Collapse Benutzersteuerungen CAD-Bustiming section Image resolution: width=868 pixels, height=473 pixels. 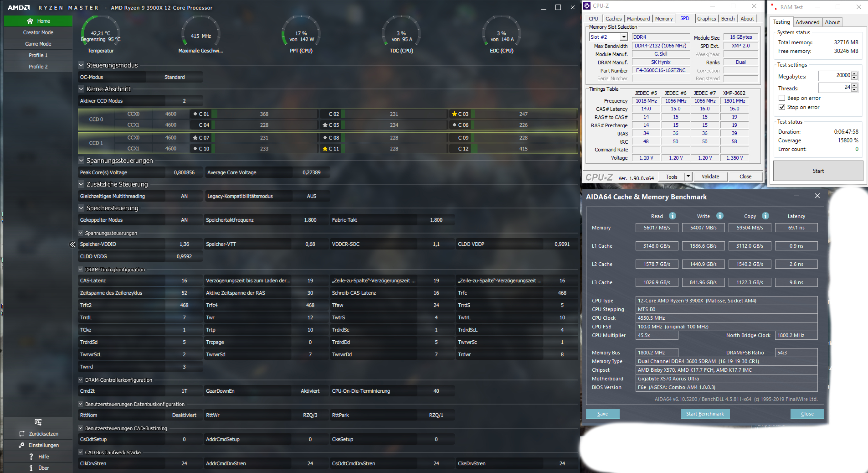81,428
